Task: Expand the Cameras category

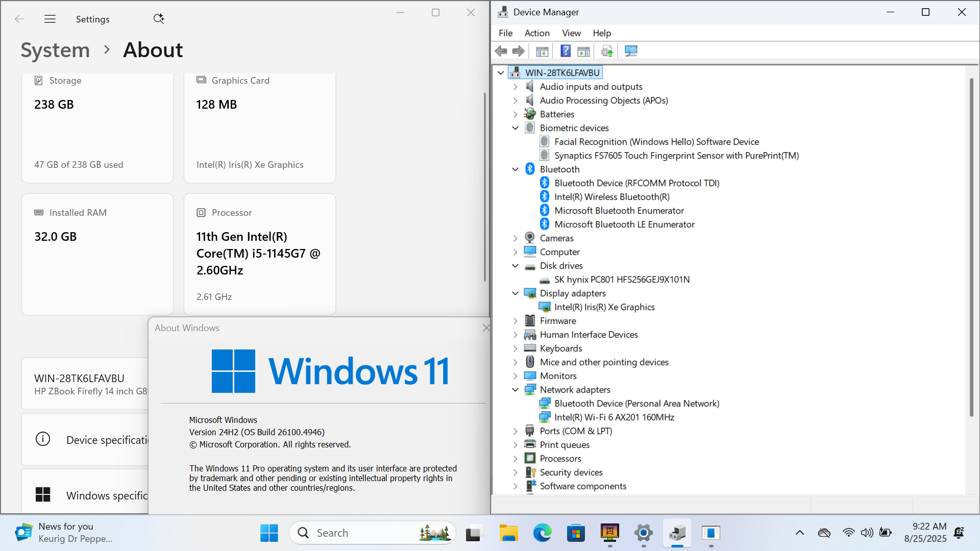Action: click(515, 238)
